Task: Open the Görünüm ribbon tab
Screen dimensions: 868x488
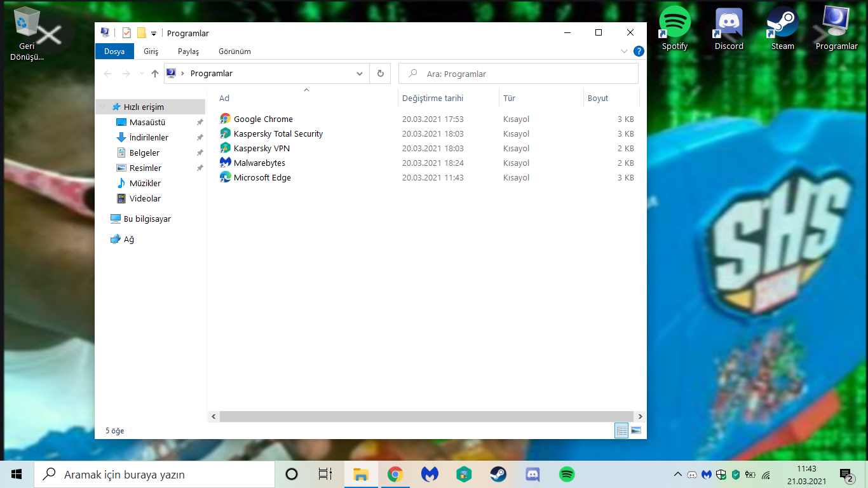Action: (x=235, y=51)
